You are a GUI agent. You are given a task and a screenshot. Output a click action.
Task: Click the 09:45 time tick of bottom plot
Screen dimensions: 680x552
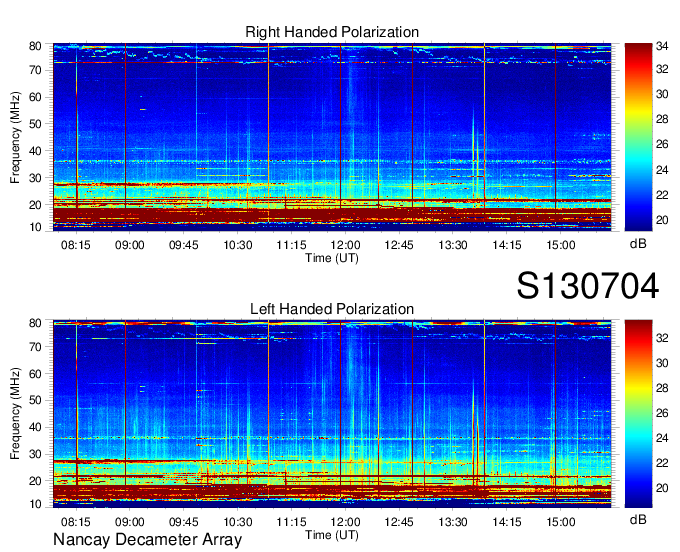(183, 522)
